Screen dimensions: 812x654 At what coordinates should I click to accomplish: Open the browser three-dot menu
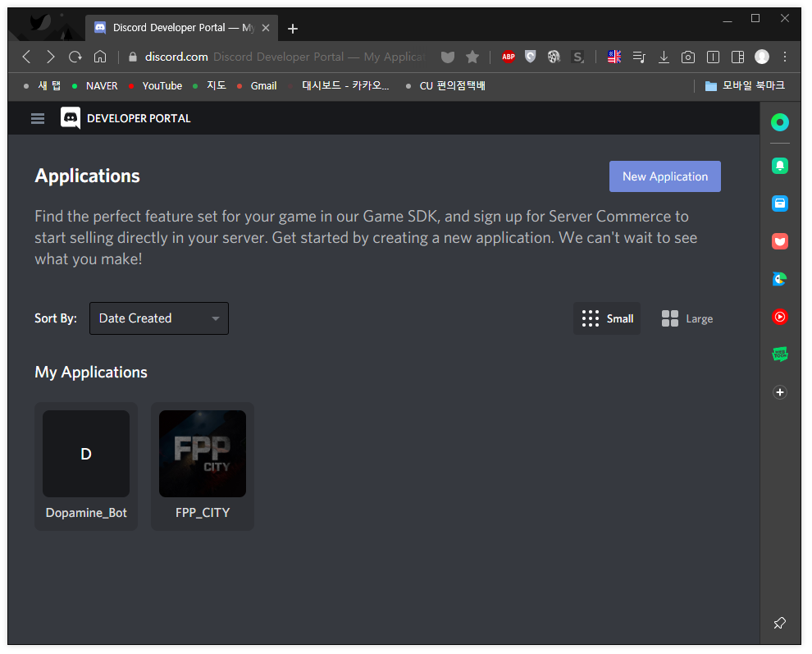pos(785,57)
